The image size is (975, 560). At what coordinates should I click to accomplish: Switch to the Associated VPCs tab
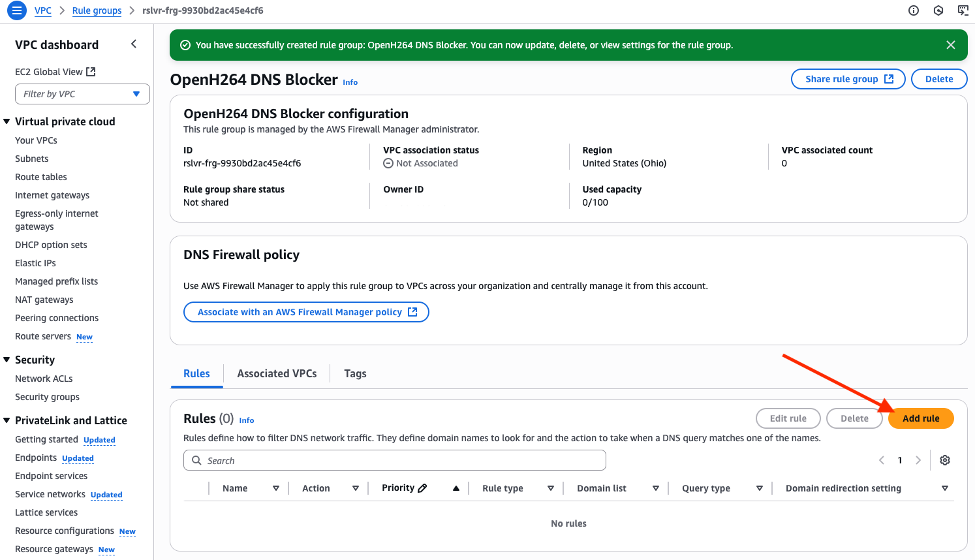click(277, 373)
